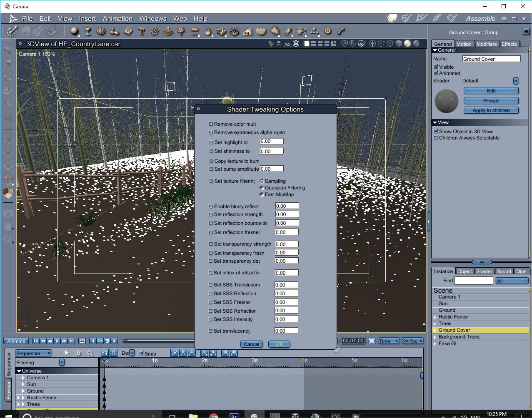The width and height of the screenshot is (532, 418).
Task: Click the terrain object icon
Action: click(x=168, y=31)
